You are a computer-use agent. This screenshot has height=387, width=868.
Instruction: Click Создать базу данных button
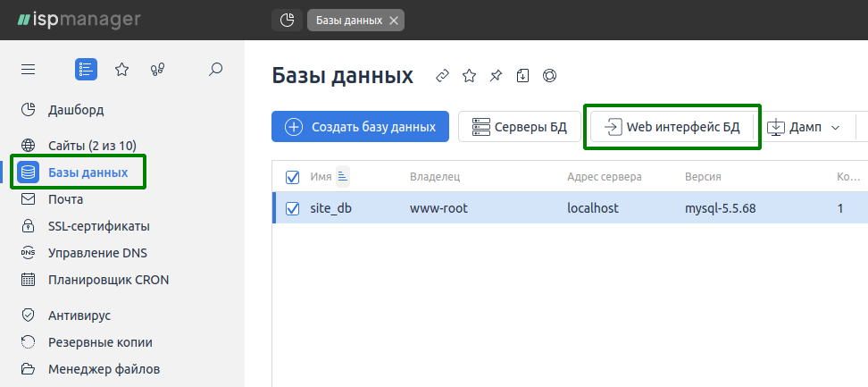(361, 127)
